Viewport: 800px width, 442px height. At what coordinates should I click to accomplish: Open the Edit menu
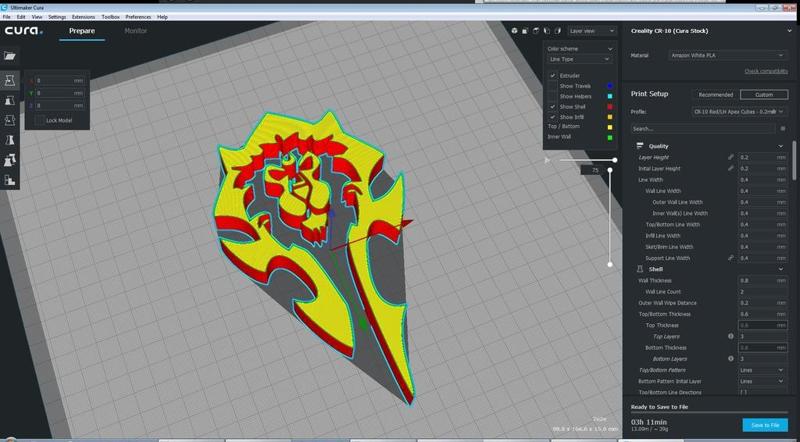21,17
